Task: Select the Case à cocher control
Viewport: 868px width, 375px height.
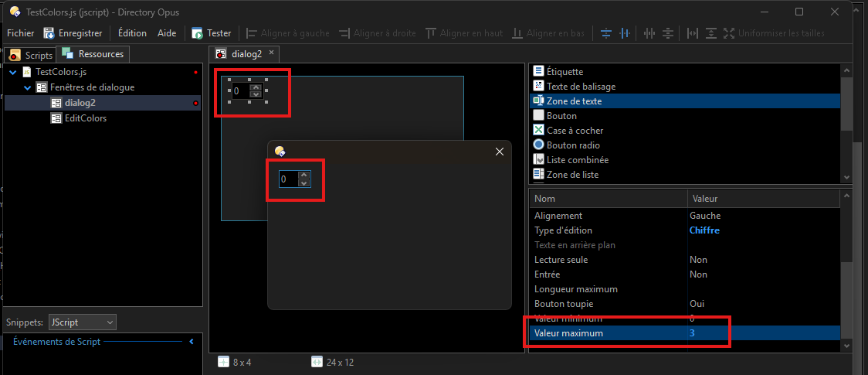Action: point(575,130)
